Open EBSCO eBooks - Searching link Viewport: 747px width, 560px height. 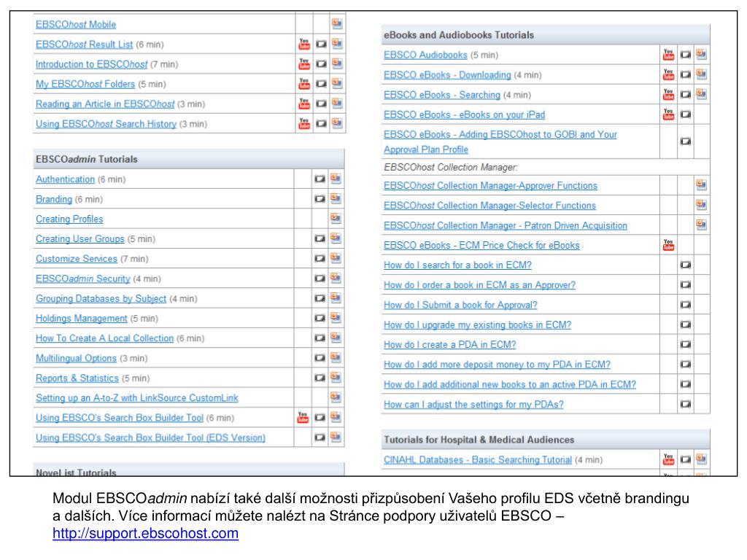tap(442, 95)
